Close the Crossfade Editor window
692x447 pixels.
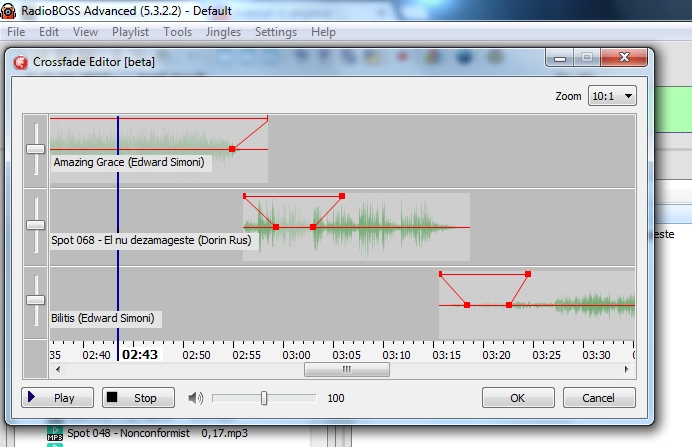coord(624,57)
